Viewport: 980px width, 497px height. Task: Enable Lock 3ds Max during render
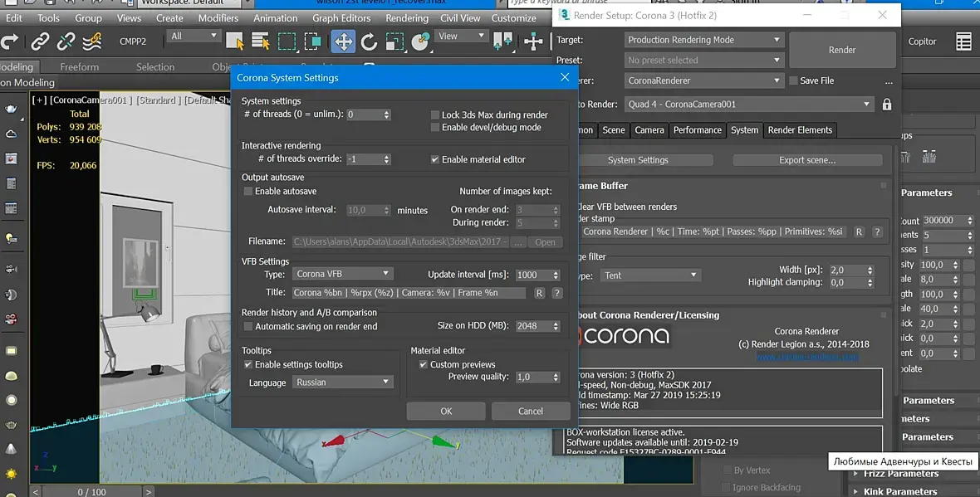pos(435,115)
